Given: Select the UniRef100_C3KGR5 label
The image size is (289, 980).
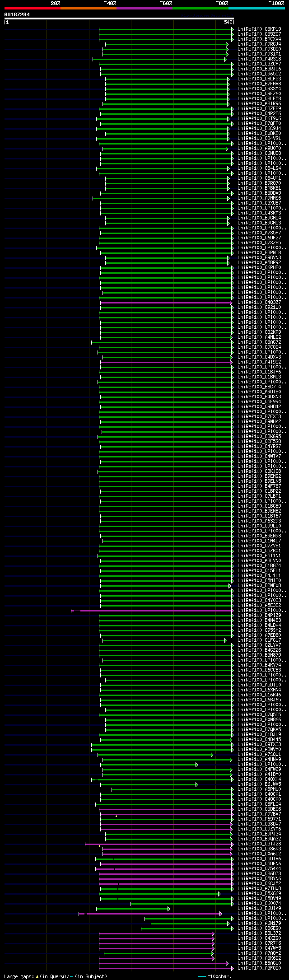Looking at the screenshot, I should pyautogui.click(x=259, y=436).
